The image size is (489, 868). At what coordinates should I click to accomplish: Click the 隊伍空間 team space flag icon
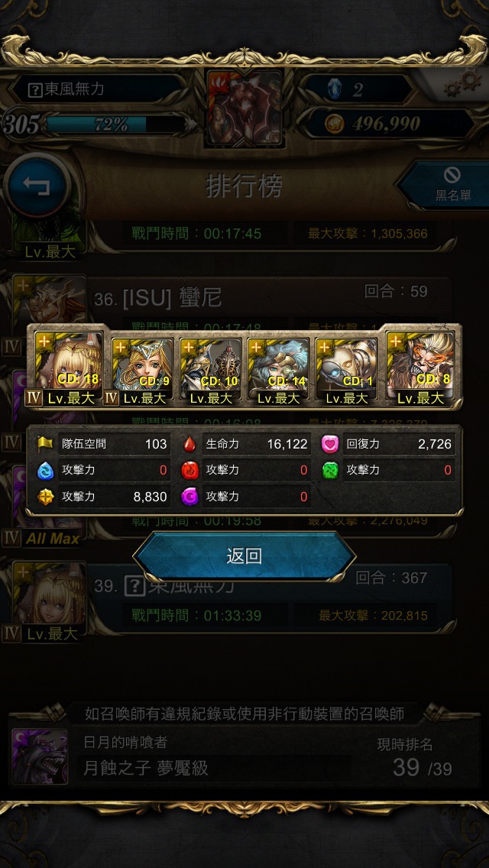pos(45,444)
